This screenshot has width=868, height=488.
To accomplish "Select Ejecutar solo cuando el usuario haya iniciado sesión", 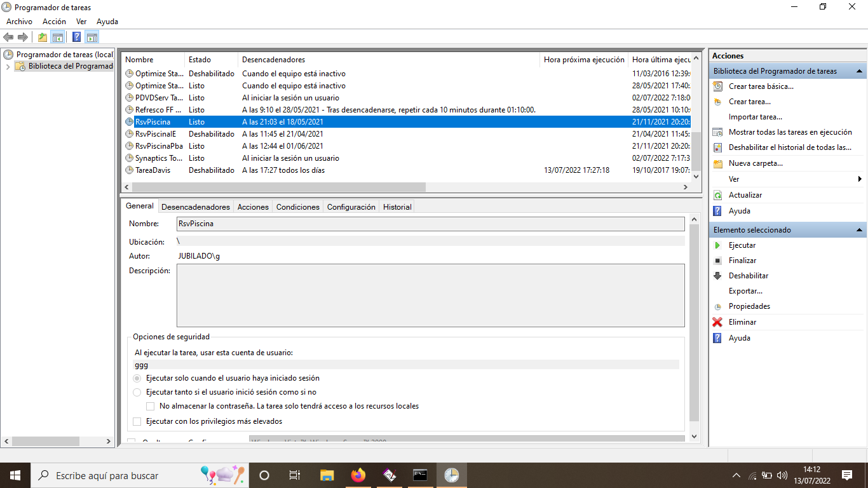I will [x=137, y=378].
